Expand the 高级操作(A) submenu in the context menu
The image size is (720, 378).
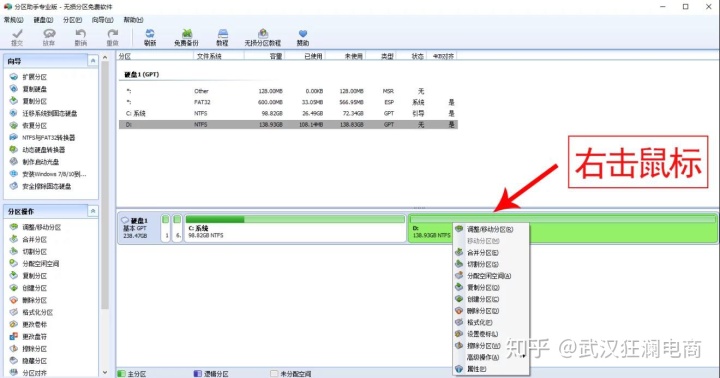pyautogui.click(x=491, y=357)
